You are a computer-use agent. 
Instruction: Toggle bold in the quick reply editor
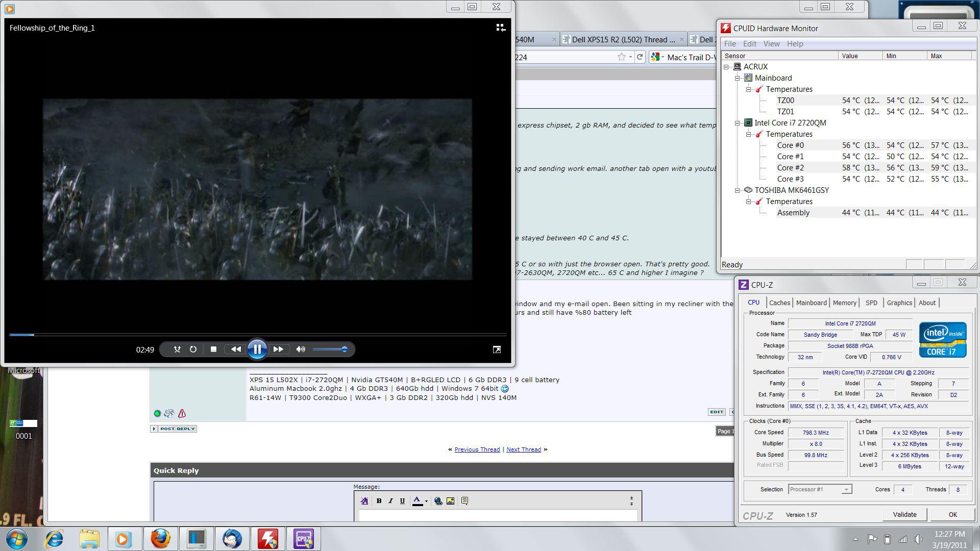379,501
